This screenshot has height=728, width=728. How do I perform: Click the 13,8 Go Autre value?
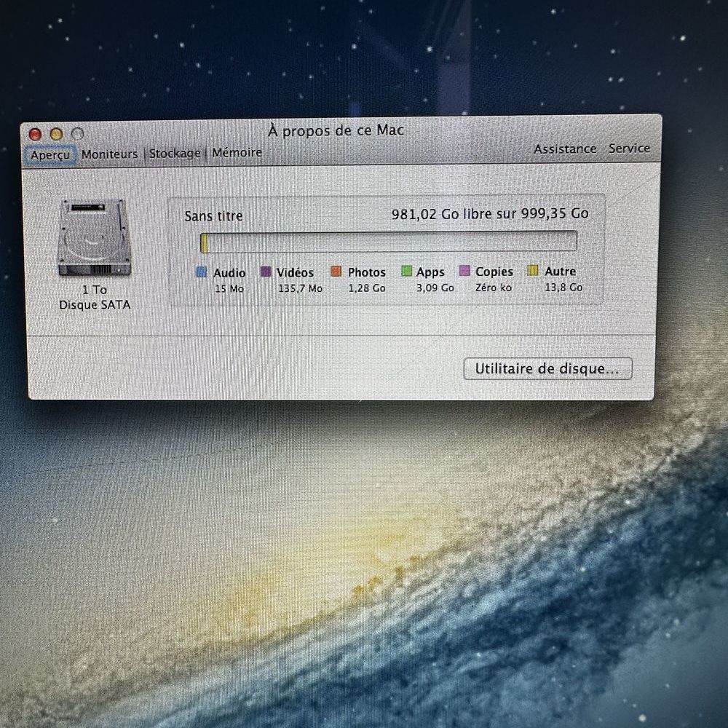(x=563, y=288)
